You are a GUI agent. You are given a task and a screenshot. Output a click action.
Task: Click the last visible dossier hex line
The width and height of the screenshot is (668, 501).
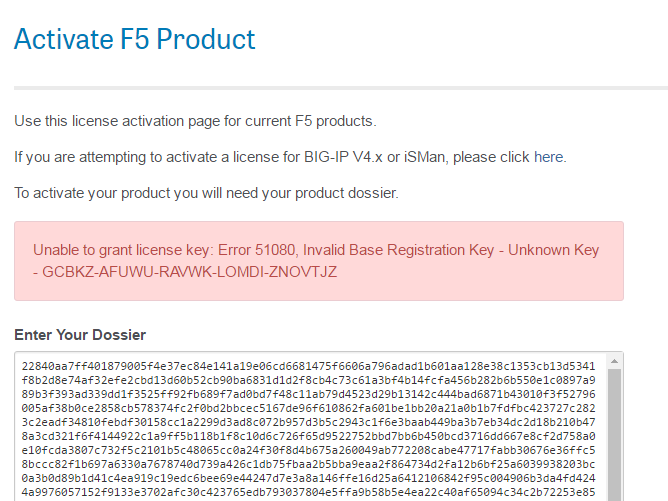click(307, 493)
